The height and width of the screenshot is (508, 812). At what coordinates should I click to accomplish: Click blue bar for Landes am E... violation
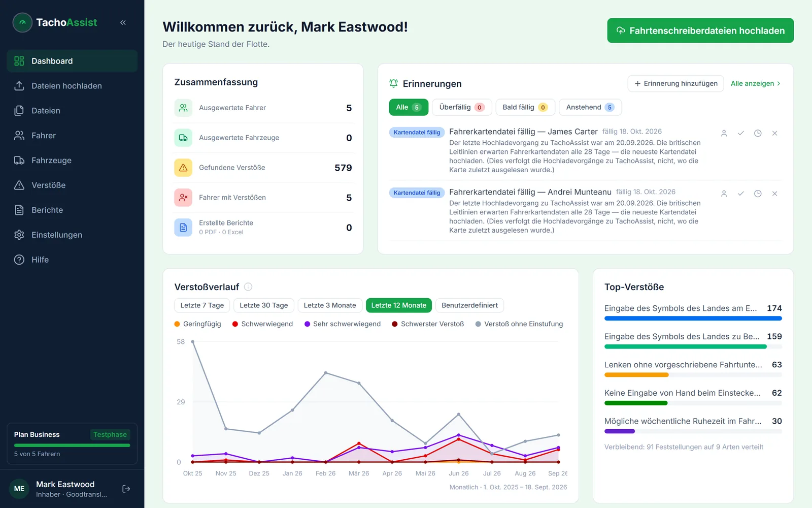(x=693, y=319)
